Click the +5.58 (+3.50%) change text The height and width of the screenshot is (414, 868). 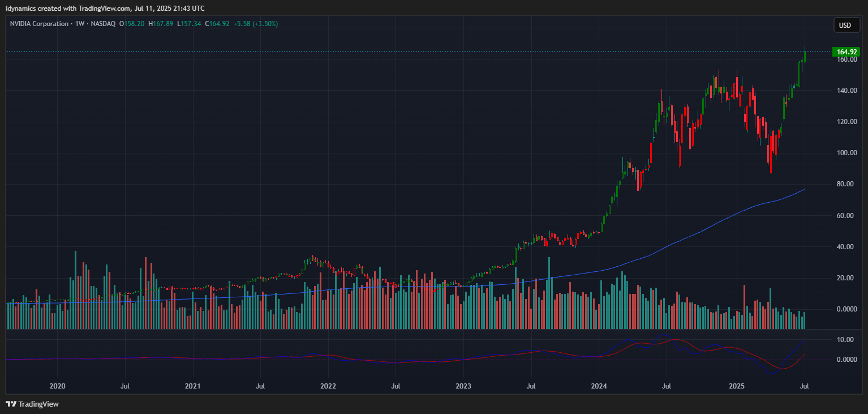[x=255, y=24]
